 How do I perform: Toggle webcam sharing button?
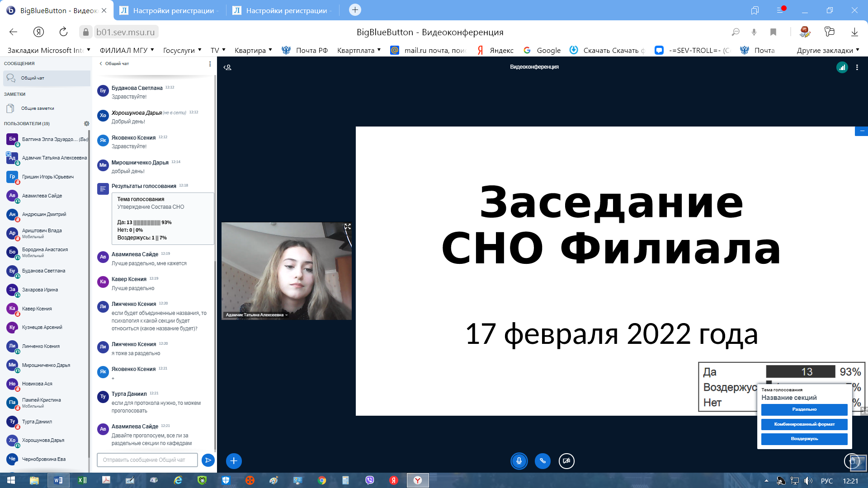(566, 461)
